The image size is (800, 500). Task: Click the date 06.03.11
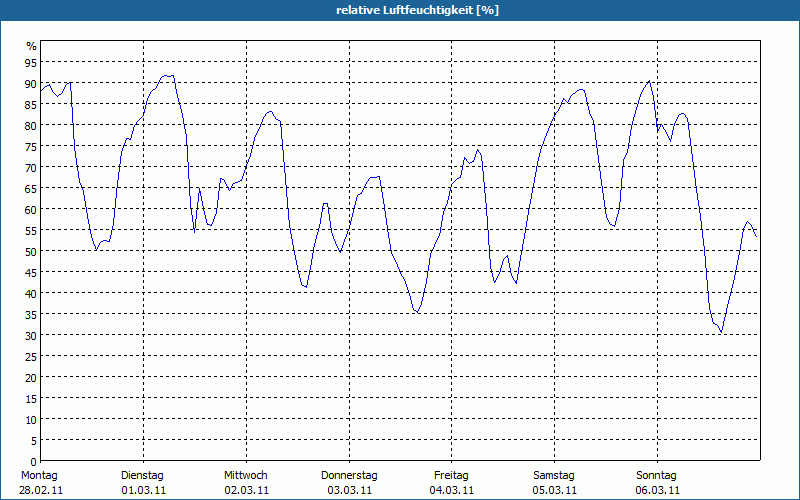click(657, 490)
